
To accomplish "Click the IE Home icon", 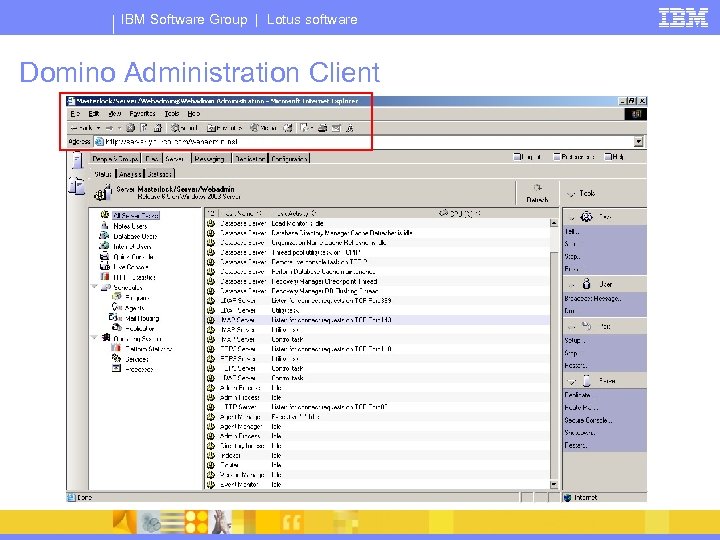I will (x=158, y=128).
